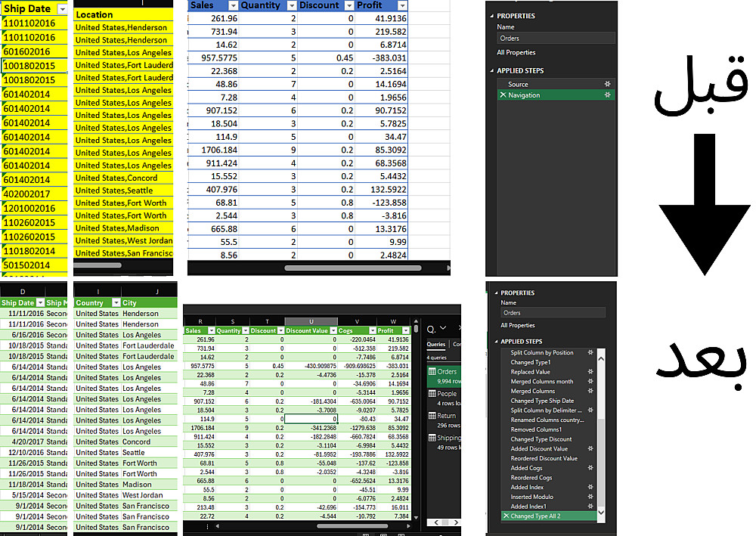756x536 pixels.
Task: Select the Changed Type Ship Date step
Action: 549,401
